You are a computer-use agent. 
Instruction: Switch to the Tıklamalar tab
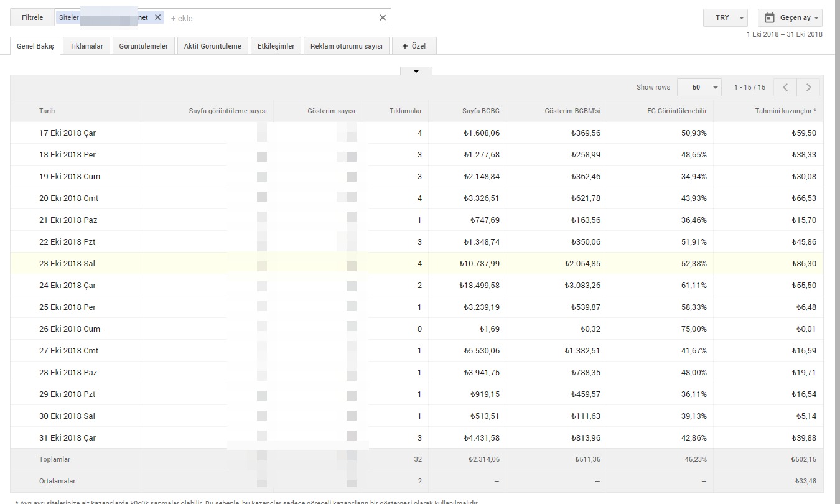pyautogui.click(x=86, y=46)
